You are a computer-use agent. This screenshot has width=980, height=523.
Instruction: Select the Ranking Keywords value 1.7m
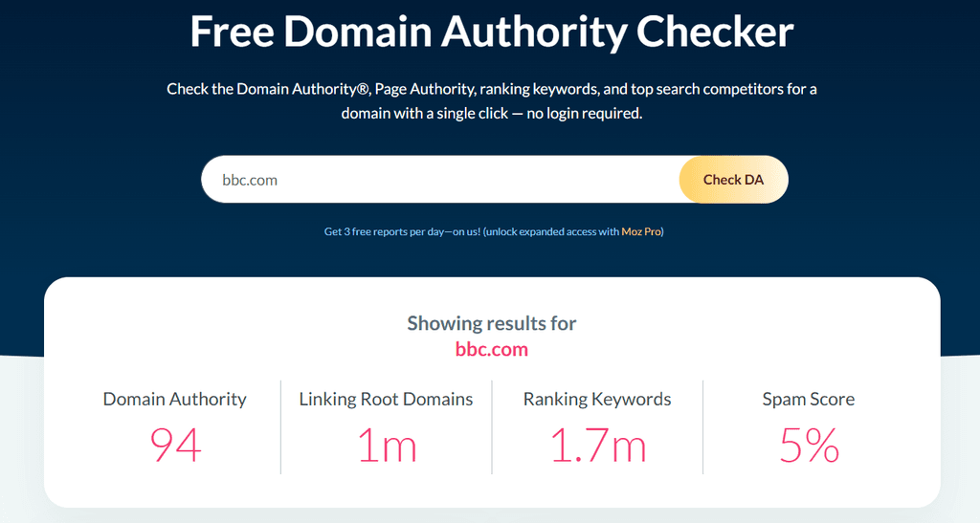pos(597,446)
